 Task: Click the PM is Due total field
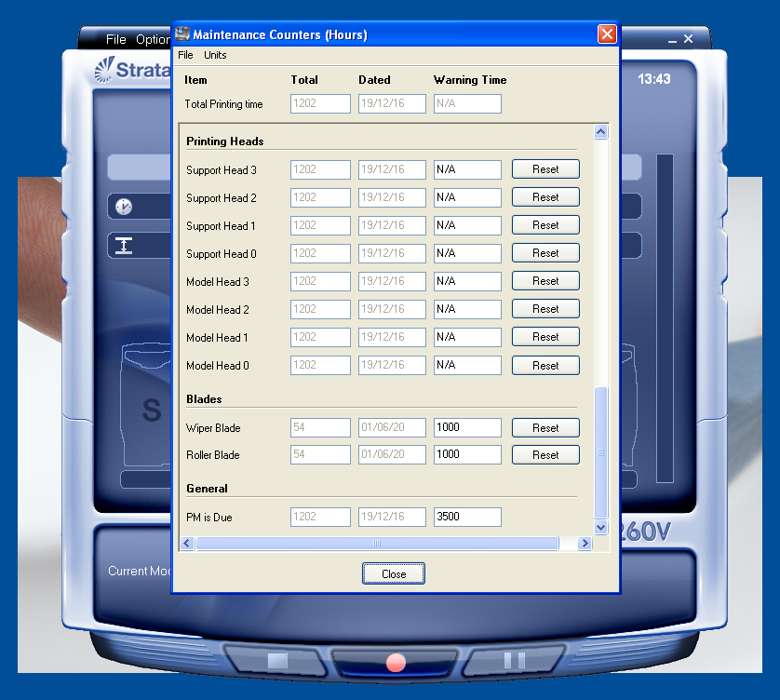[320, 517]
